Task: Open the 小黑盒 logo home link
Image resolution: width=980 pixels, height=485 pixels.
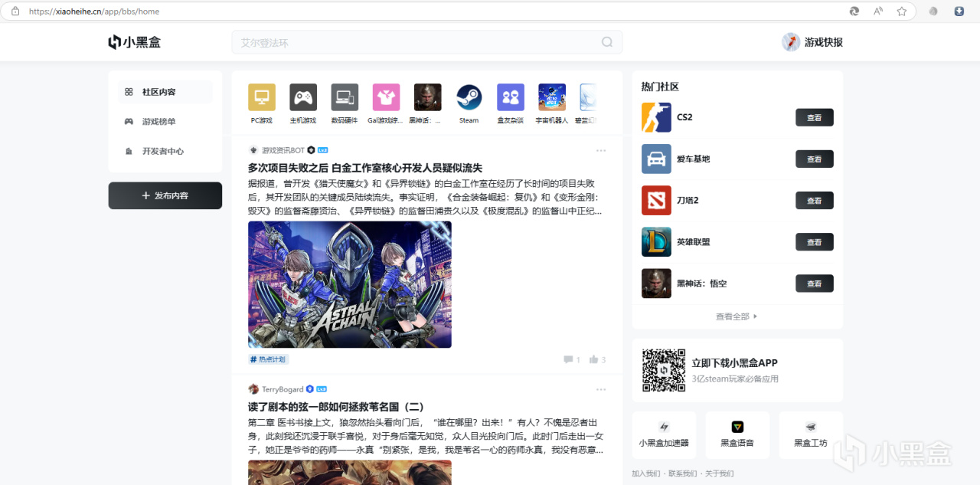Action: coord(135,42)
